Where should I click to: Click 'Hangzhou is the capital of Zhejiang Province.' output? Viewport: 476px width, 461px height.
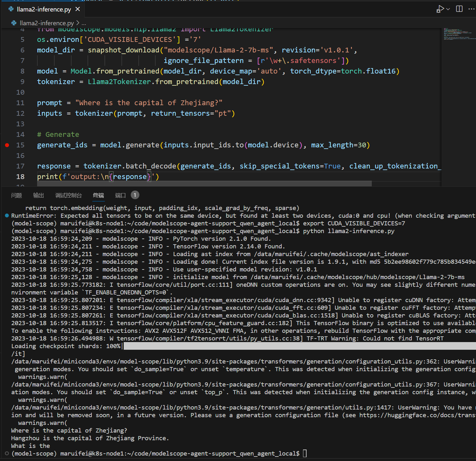tap(90, 438)
